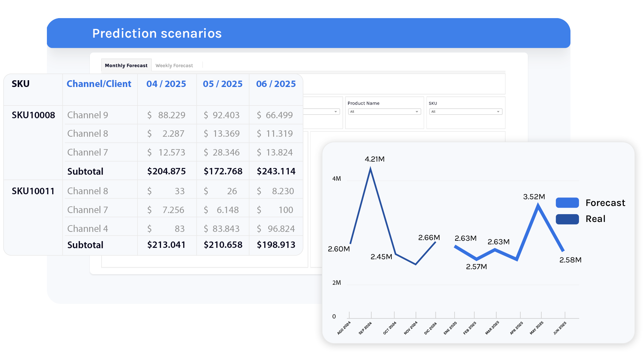Click the 04 / 2025 column header
Viewport: 644px width, 359px height.
coord(166,84)
